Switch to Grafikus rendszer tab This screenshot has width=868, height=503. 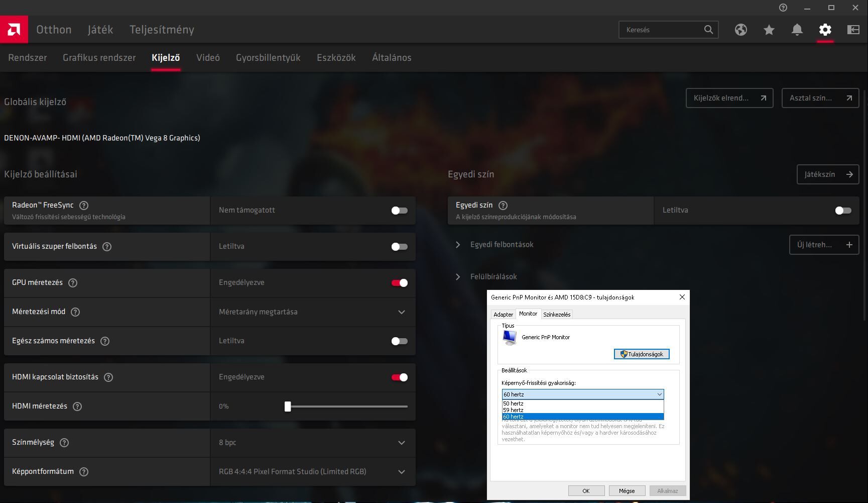click(x=99, y=58)
